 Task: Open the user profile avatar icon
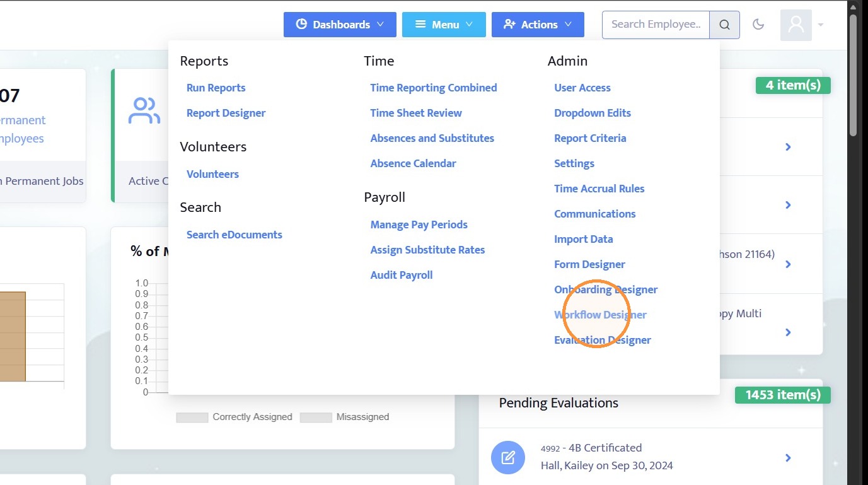(x=796, y=25)
